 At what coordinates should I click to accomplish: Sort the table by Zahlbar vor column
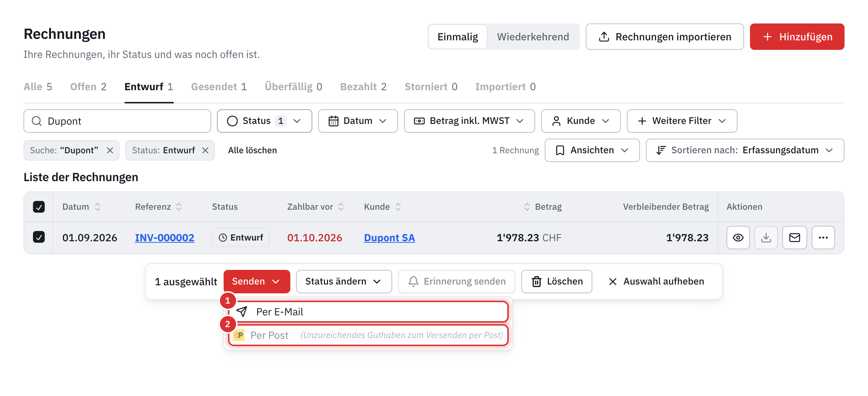[341, 207]
